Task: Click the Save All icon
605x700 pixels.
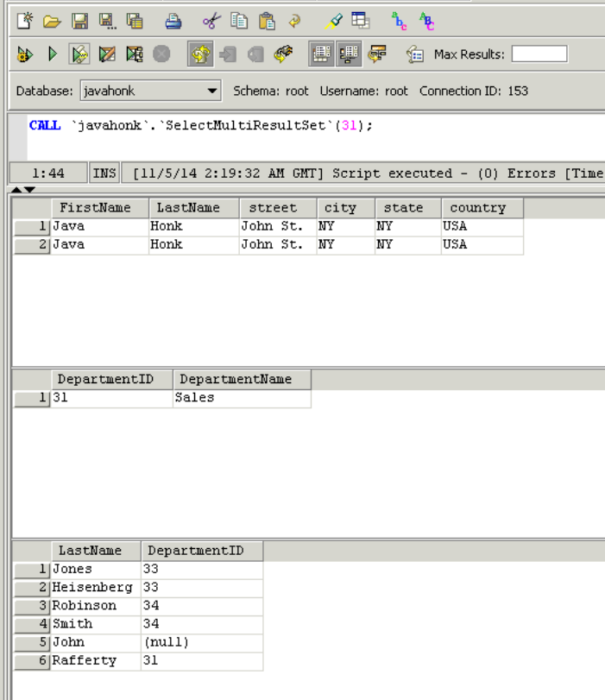Action: pos(135,21)
